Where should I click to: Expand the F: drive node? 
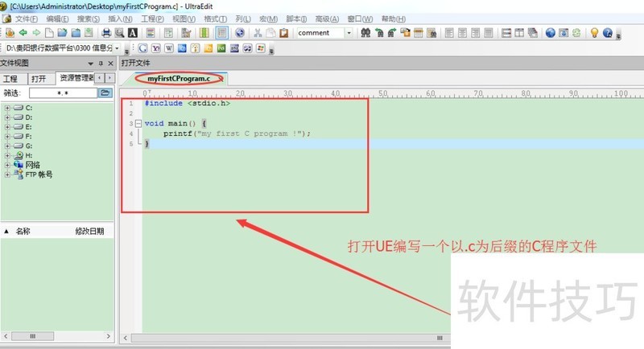click(x=7, y=136)
